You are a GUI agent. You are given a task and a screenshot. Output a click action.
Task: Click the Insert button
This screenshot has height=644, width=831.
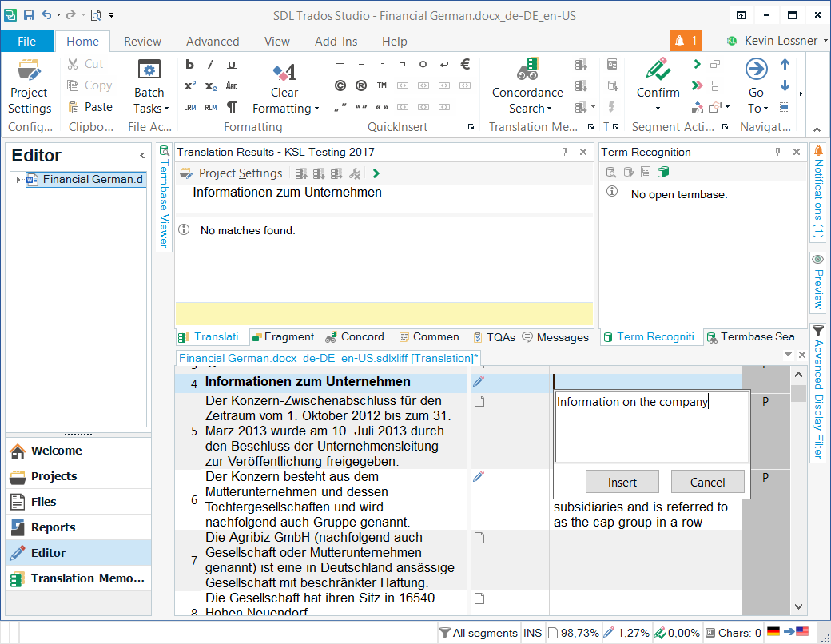tap(622, 482)
